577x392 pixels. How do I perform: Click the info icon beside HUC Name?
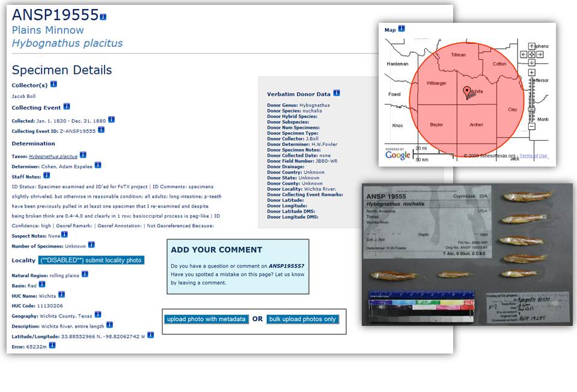tap(61, 295)
